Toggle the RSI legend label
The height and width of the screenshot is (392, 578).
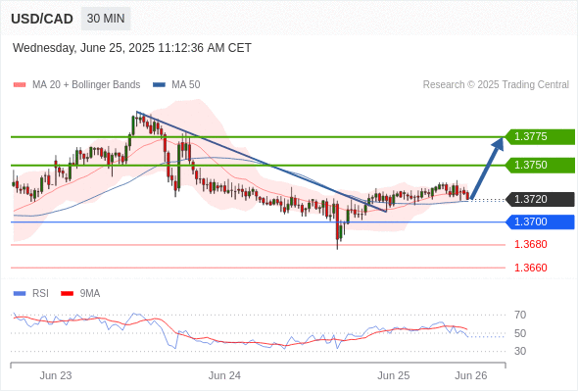tap(40, 294)
